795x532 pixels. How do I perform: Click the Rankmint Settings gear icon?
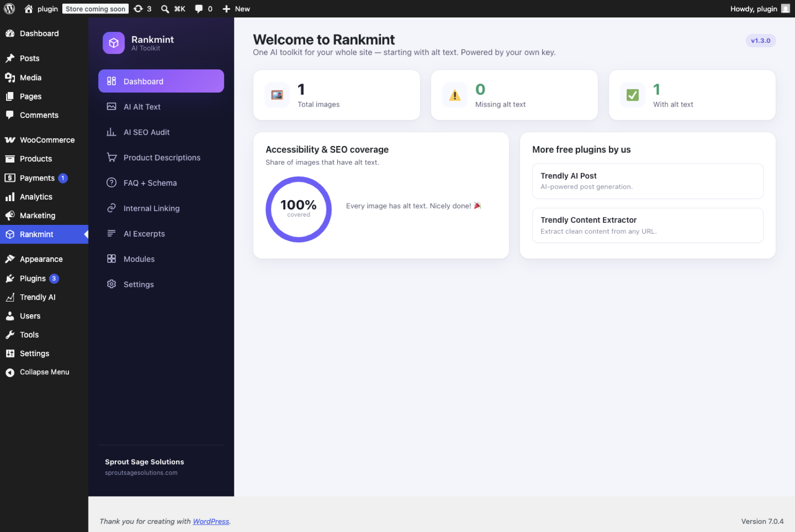click(x=111, y=284)
